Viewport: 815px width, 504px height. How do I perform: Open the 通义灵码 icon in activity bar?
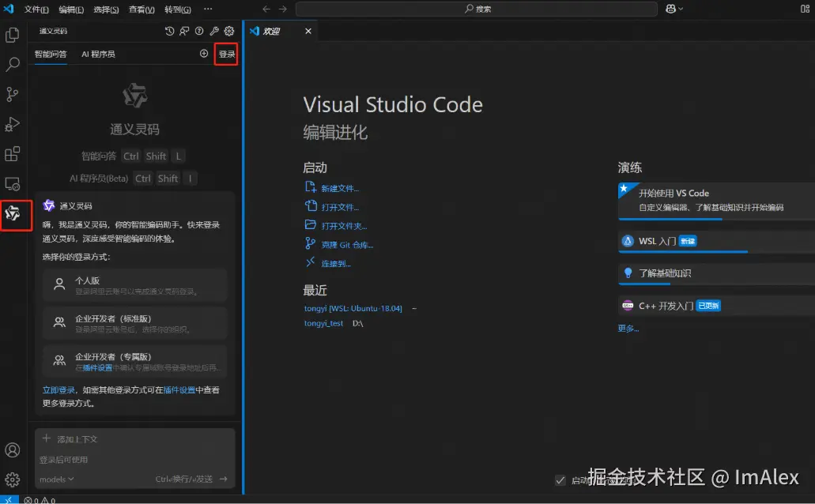pyautogui.click(x=13, y=213)
